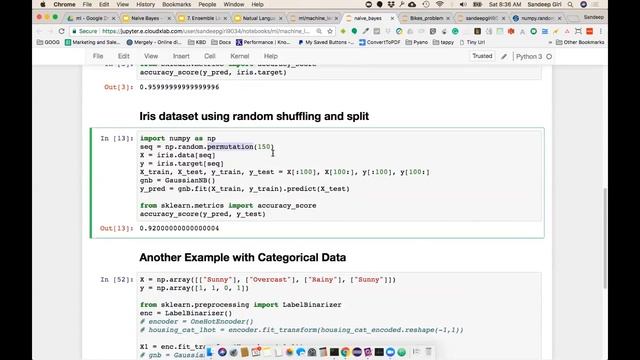Open Chrome's three-dot menu icon

[601, 31]
